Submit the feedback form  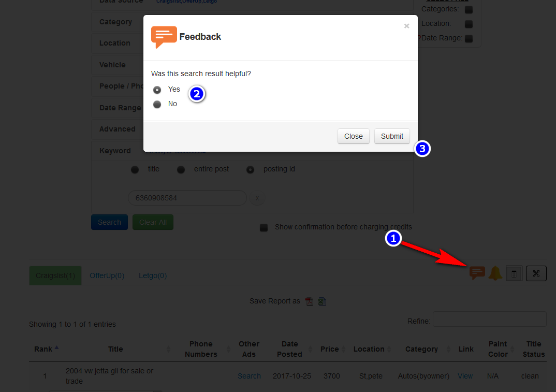[392, 136]
